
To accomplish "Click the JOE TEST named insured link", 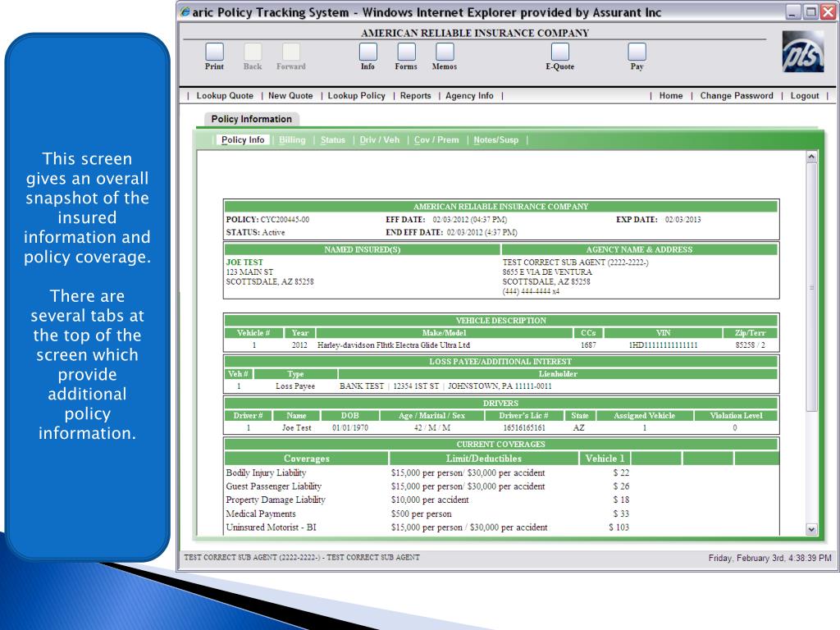I will point(244,262).
